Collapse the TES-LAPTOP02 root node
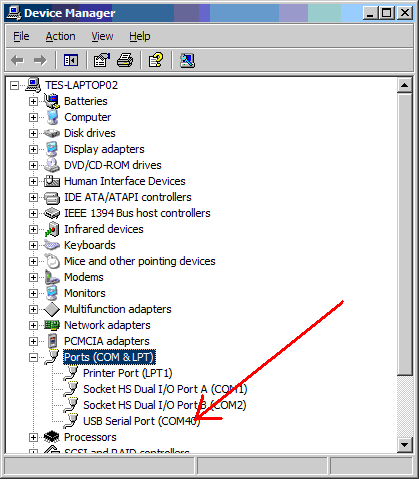The width and height of the screenshot is (419, 479). 14,85
